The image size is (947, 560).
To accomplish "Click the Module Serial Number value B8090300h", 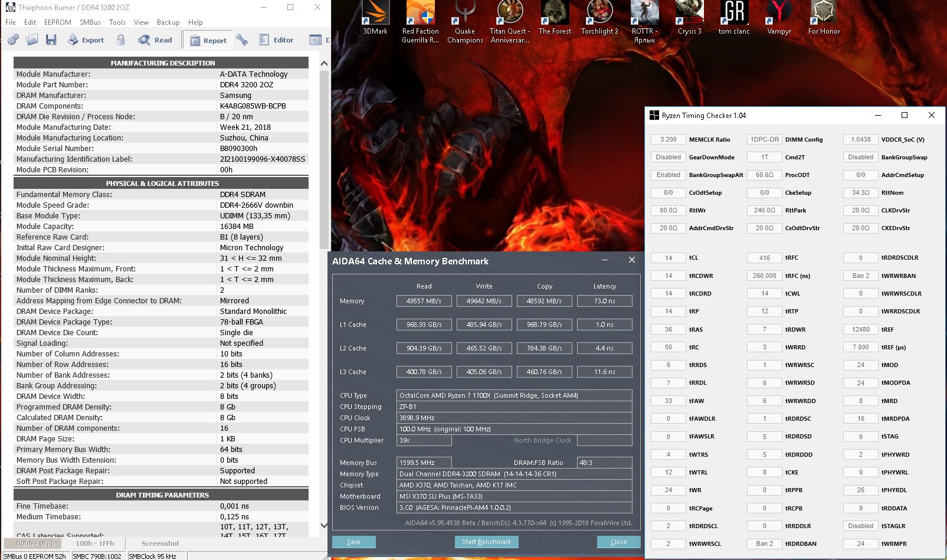I will [239, 149].
